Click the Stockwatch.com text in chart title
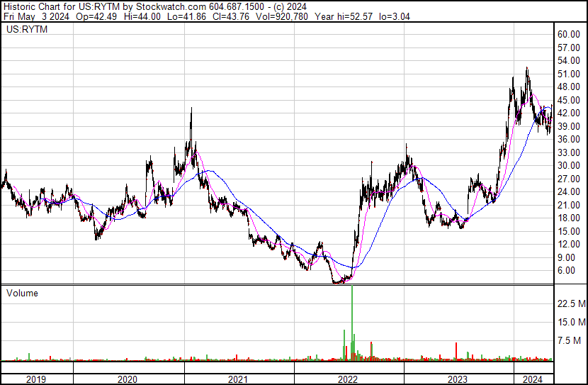The image size is (588, 385). (x=171, y=7)
